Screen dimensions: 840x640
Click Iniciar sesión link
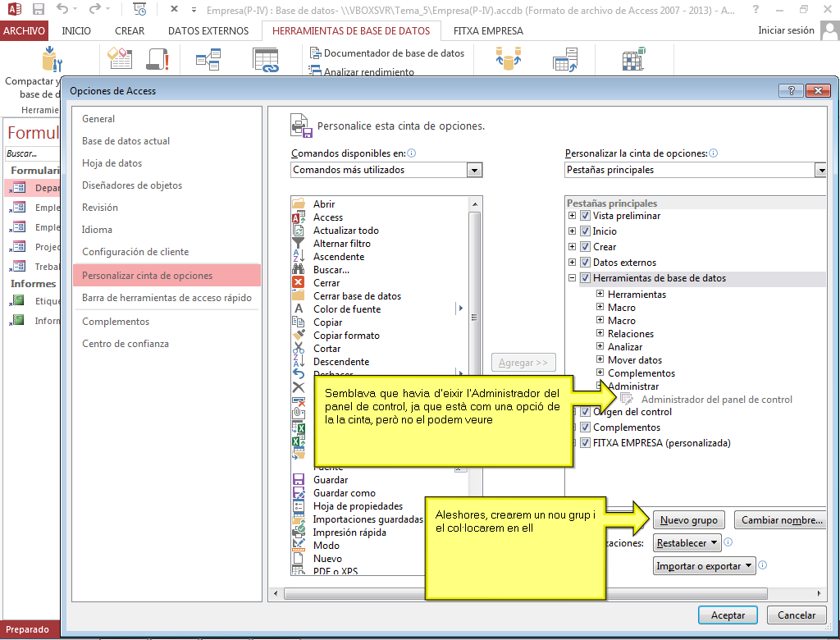coord(786,30)
